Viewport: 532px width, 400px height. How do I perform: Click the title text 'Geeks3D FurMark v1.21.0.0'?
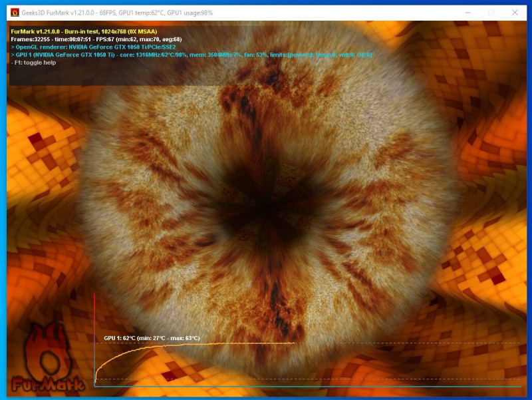pyautogui.click(x=58, y=13)
